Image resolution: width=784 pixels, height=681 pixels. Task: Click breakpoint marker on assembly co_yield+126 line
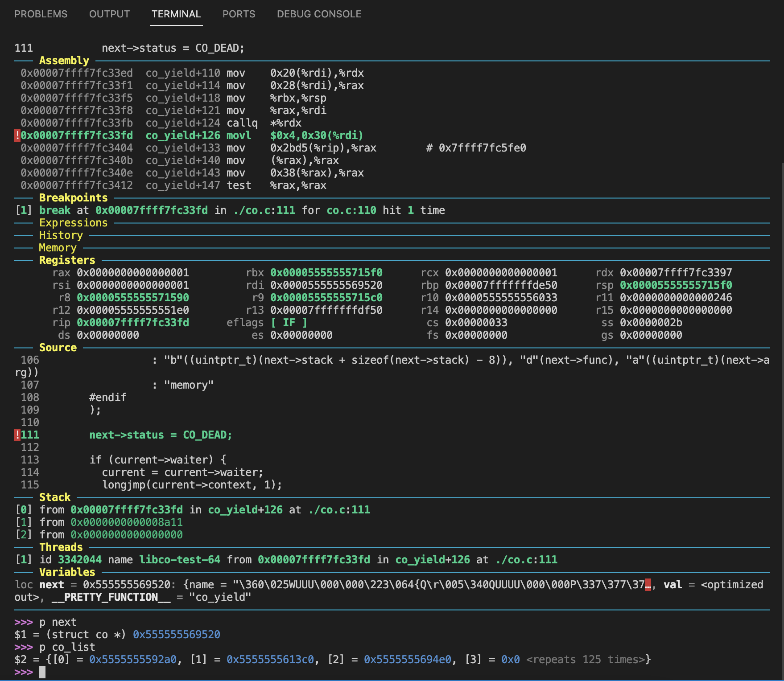click(x=17, y=135)
